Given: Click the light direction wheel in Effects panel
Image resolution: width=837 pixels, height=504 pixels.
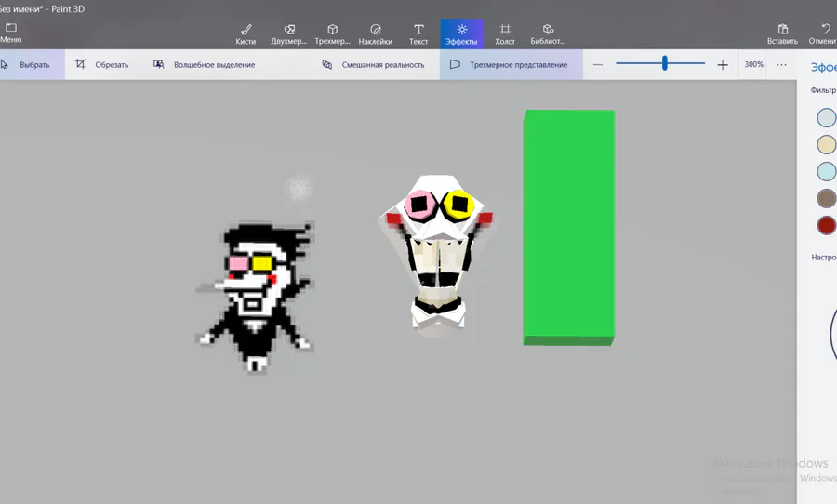Looking at the screenshot, I should point(833,334).
